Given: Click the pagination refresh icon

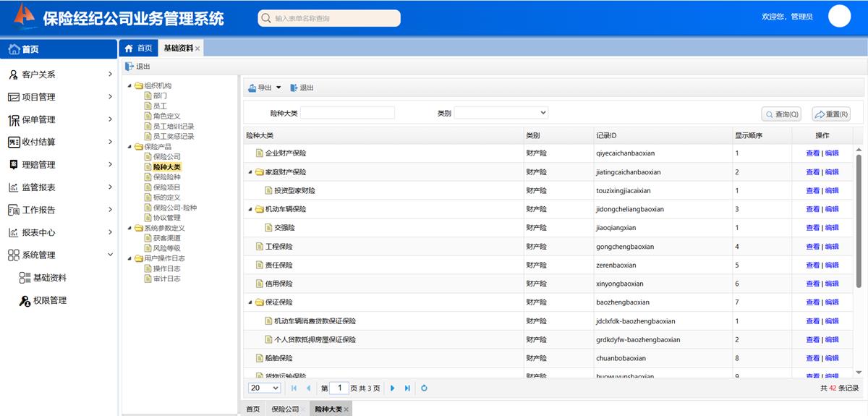Looking at the screenshot, I should point(424,389).
